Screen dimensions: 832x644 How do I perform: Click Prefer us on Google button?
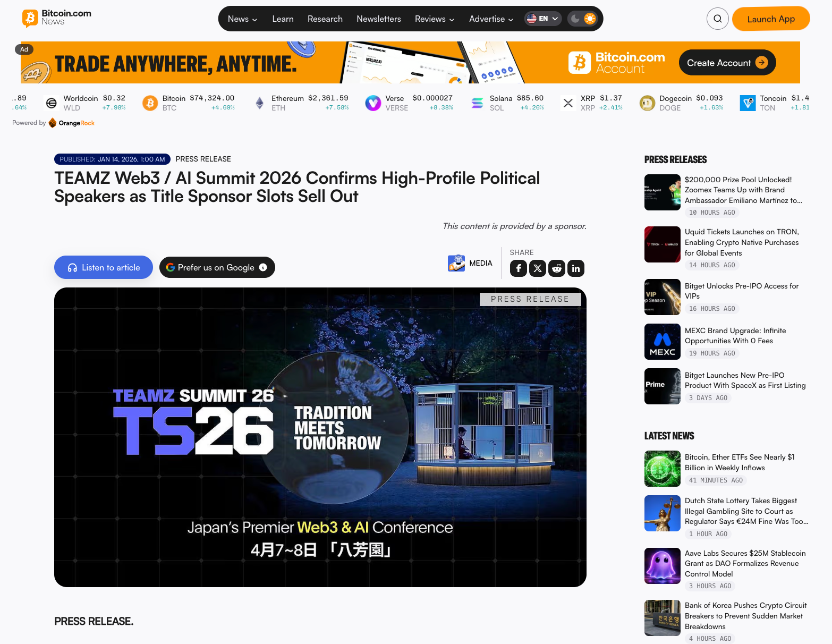217,267
